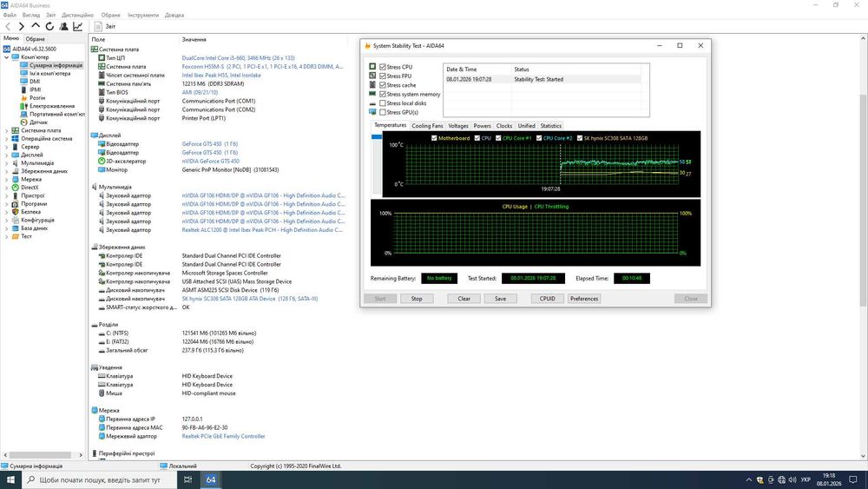The image size is (868, 489).
Task: Open DMI in the sidebar tree
Action: (x=35, y=82)
